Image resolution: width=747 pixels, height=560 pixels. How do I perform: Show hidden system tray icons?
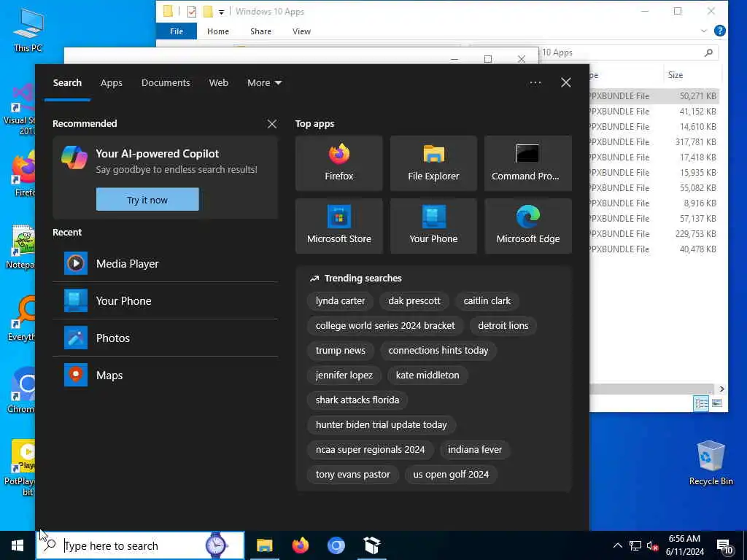(x=617, y=545)
